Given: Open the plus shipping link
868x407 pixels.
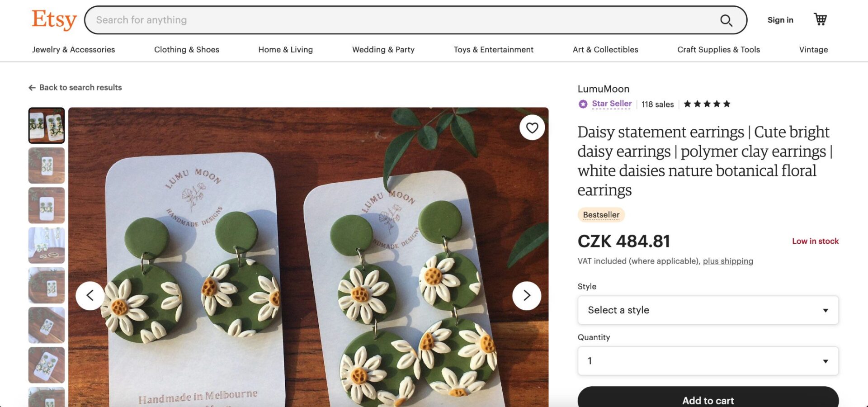Looking at the screenshot, I should click(728, 261).
